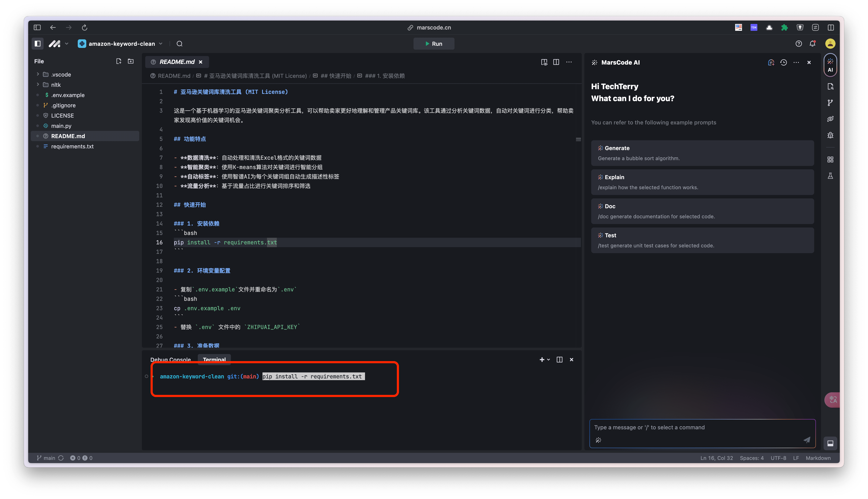868x499 pixels.
Task: Open the notifications bell
Action: coord(812,44)
